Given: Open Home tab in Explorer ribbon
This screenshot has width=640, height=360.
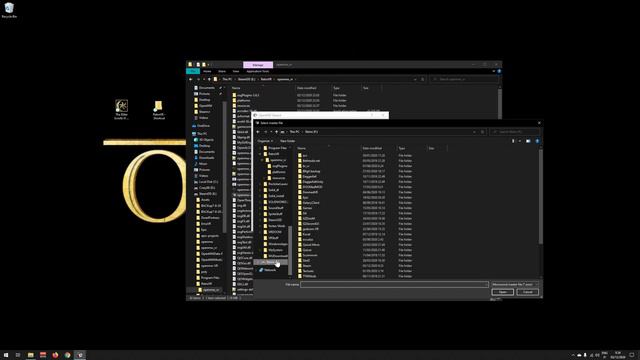Looking at the screenshot, I should click(207, 71).
